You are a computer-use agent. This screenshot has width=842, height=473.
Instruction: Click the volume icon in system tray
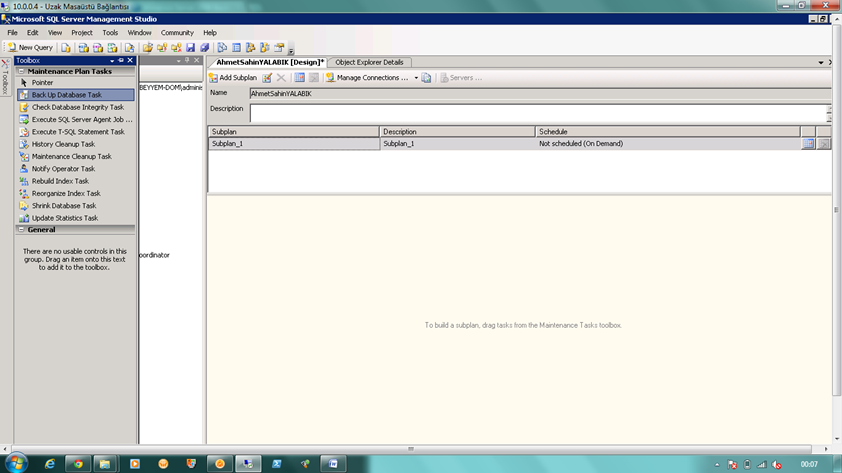[x=776, y=465]
